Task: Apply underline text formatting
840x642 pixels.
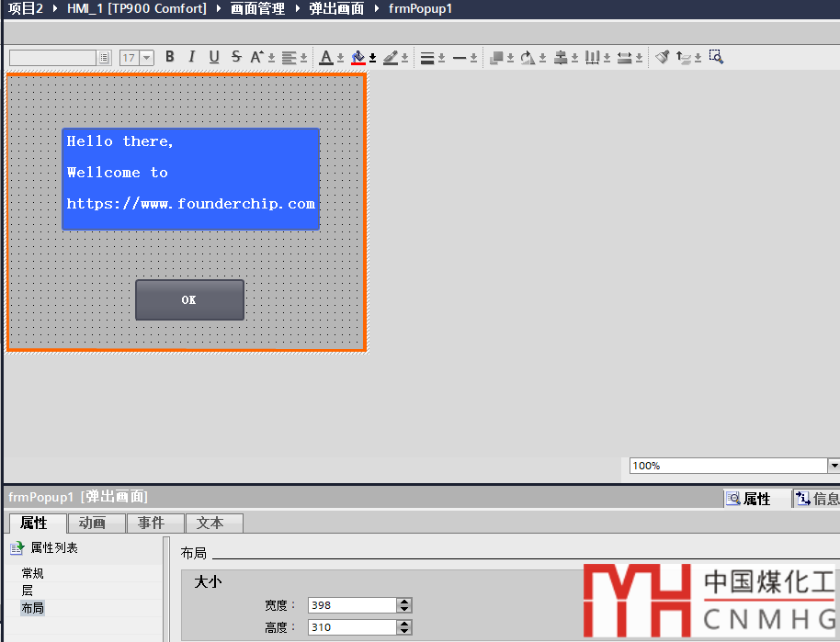Action: (x=214, y=57)
